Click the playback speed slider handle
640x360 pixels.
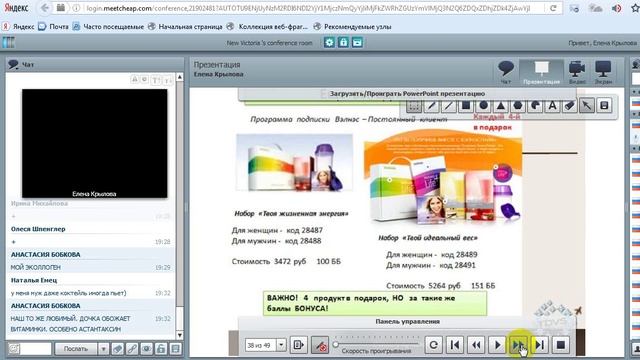click(336, 344)
